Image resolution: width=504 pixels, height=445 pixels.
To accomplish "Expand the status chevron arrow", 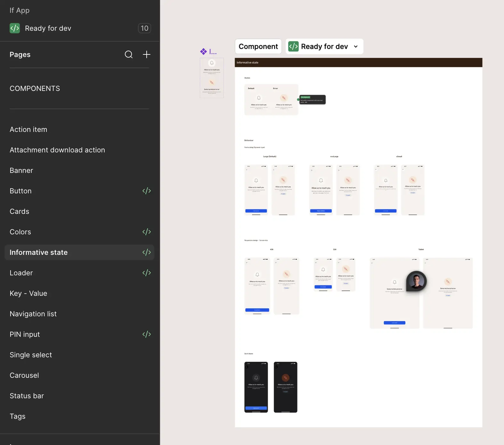I will [356, 46].
